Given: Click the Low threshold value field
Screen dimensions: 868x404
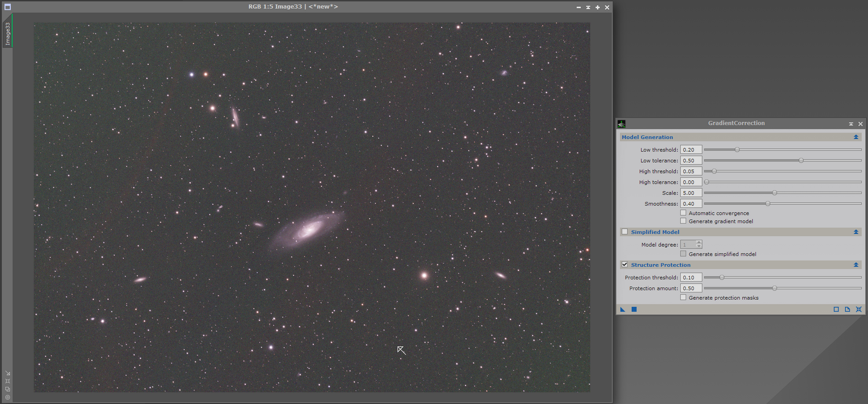Looking at the screenshot, I should point(691,150).
